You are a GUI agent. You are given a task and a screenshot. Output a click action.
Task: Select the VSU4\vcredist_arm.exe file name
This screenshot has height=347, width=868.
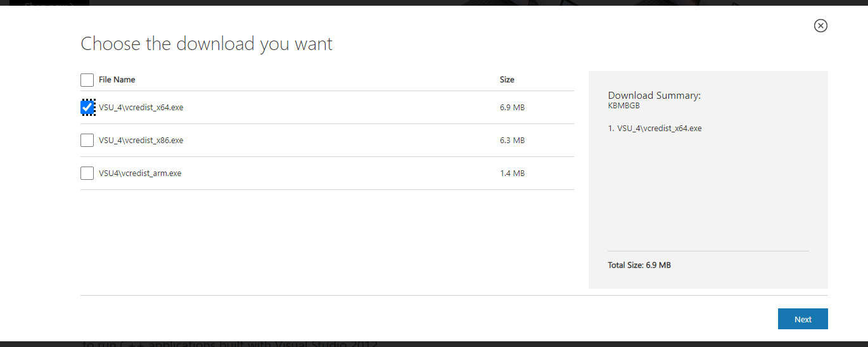[140, 173]
